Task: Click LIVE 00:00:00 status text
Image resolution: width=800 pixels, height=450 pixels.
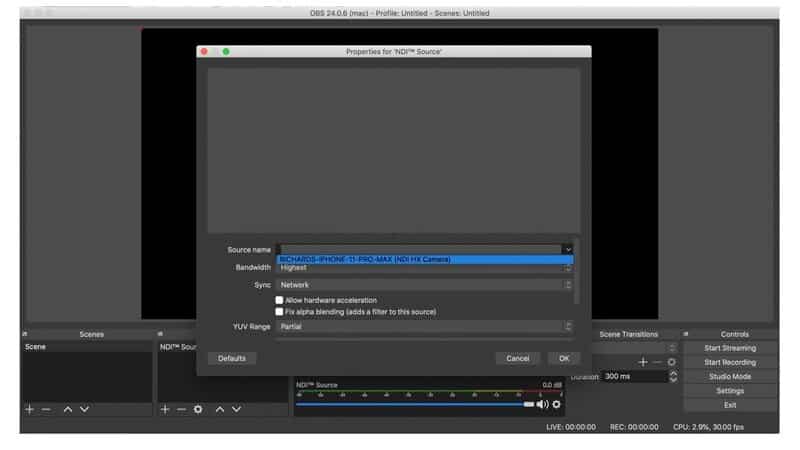Action: coord(571,427)
